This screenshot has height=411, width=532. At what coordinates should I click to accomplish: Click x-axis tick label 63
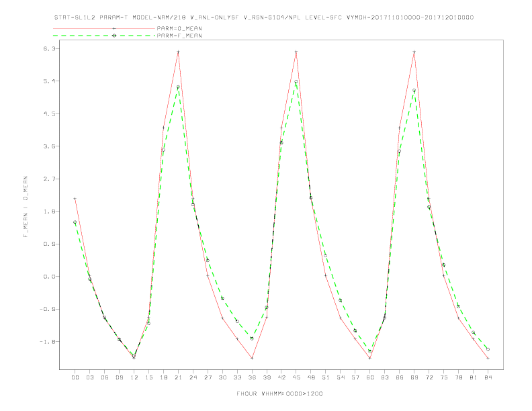(x=385, y=377)
